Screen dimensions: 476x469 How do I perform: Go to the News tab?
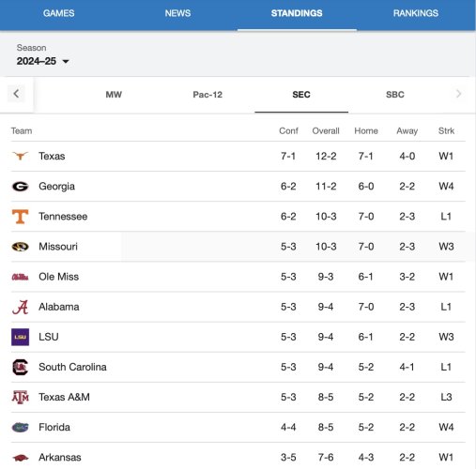click(x=177, y=13)
